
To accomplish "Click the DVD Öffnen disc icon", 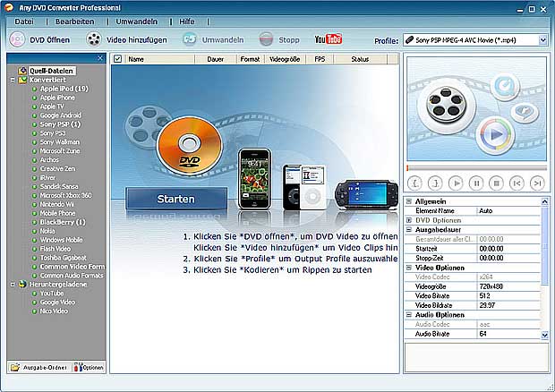I will 17,39.
